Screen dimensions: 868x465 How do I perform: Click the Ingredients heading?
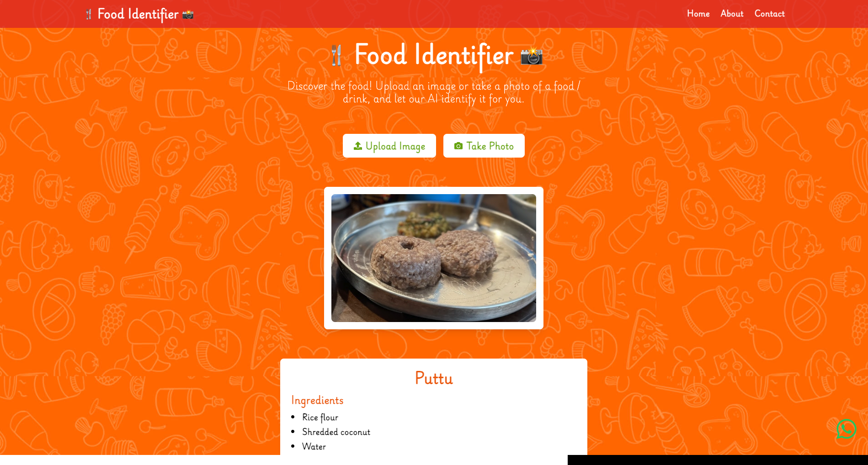317,400
